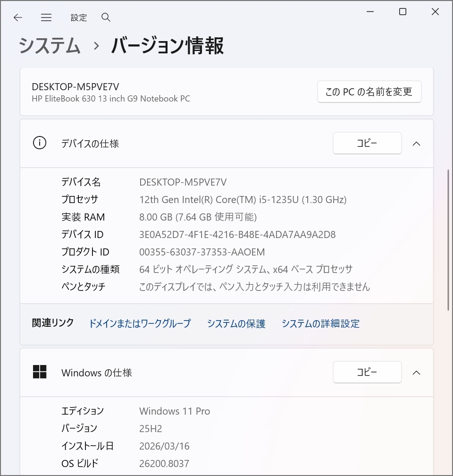This screenshot has height=476, width=453.
Task: Copy the Windows specifications with コピー
Action: click(367, 372)
